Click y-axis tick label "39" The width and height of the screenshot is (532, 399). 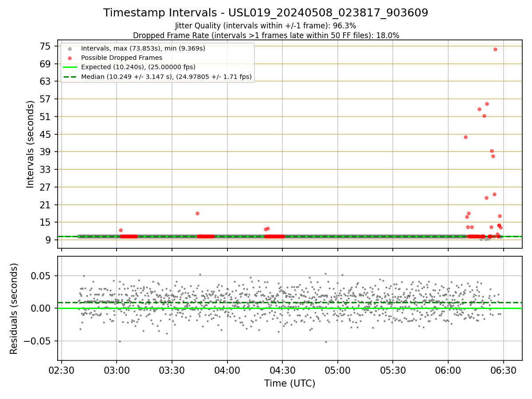click(x=46, y=152)
